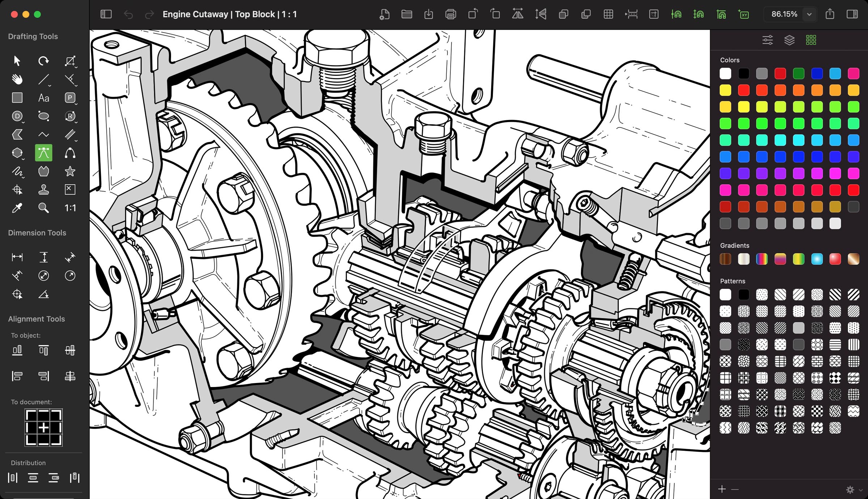Select the freehand scribble tool
868x499 pixels.
coord(17,171)
